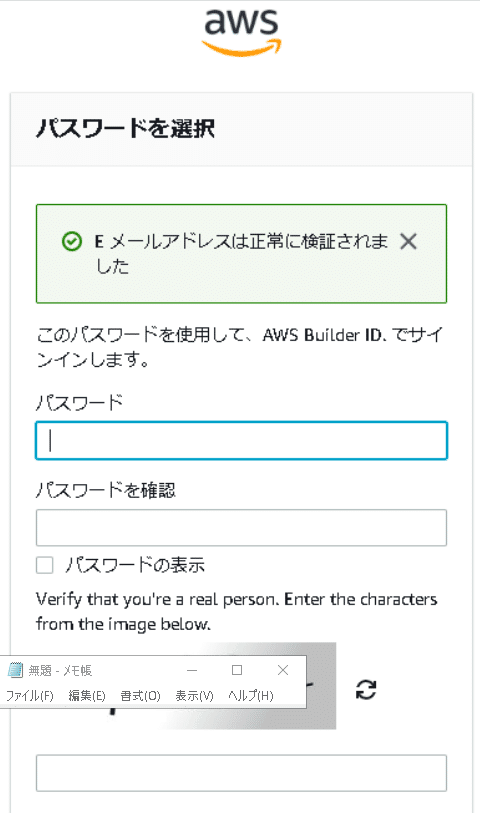This screenshot has height=813, width=480.
Task: Open the ヘルプ(H) menu
Action: point(251,696)
